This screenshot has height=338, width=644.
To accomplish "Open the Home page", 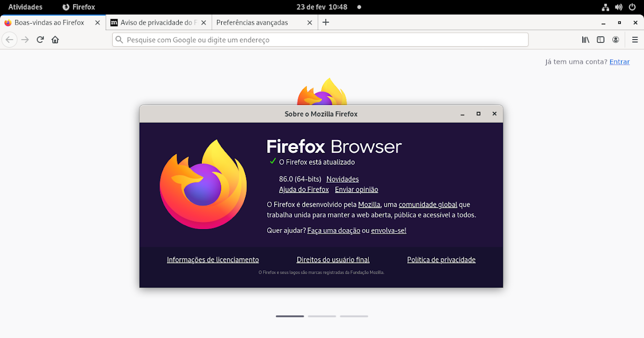I will pyautogui.click(x=55, y=39).
